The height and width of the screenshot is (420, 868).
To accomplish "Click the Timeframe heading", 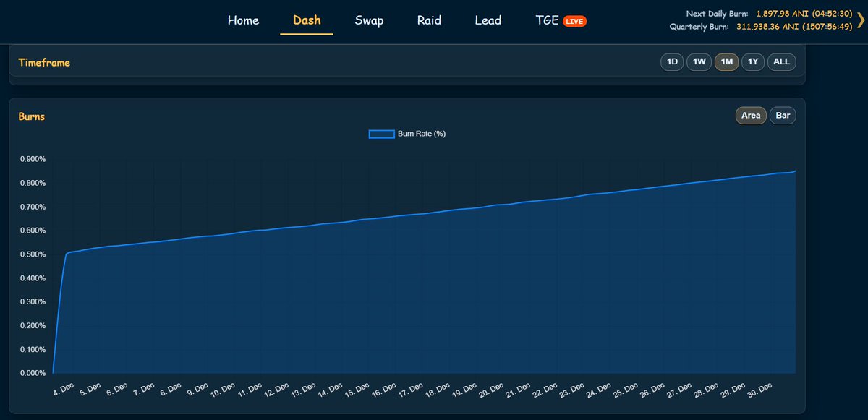I will pyautogui.click(x=44, y=63).
